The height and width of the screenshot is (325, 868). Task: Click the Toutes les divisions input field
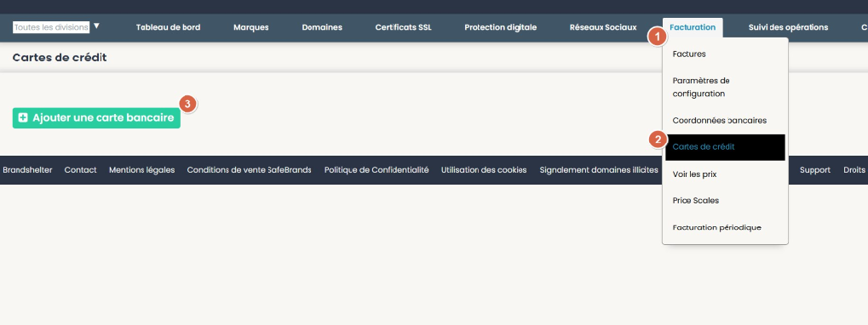[x=51, y=27]
